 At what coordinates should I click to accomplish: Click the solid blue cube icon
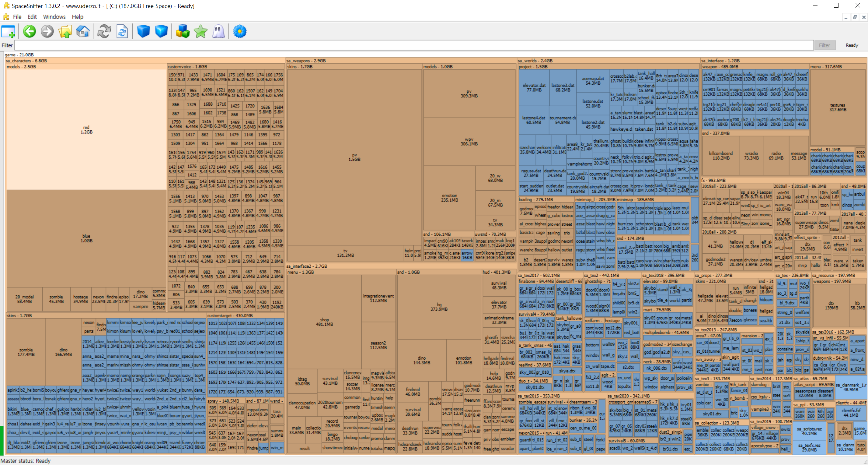coord(143,31)
